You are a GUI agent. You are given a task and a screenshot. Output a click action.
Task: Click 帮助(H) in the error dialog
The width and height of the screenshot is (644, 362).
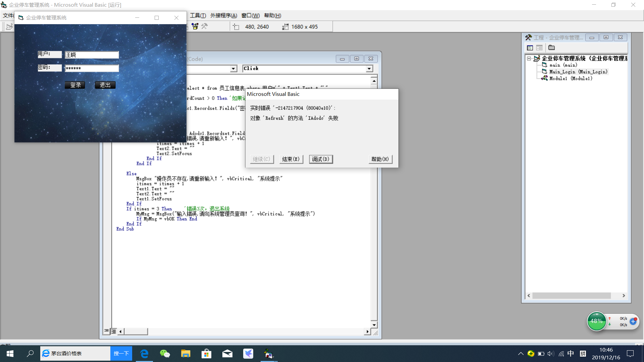click(380, 159)
